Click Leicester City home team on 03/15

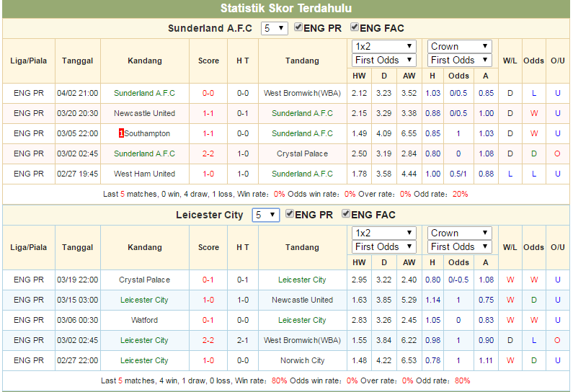144,300
